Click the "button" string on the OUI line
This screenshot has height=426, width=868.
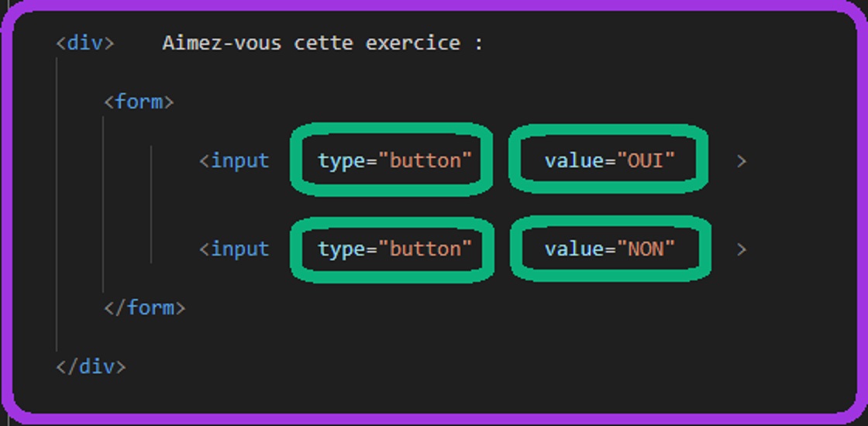click(x=425, y=160)
